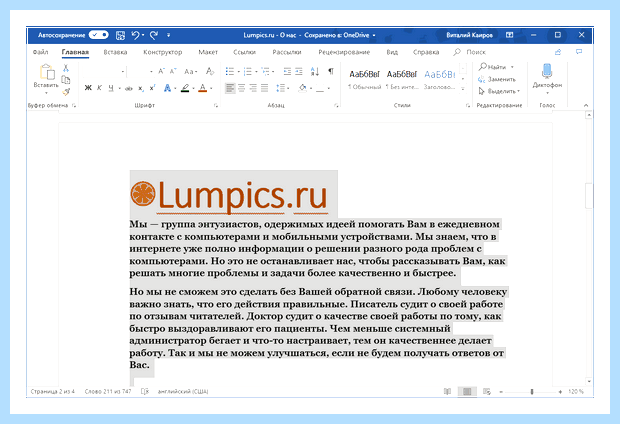Switch to the Макет tab
Image resolution: width=620 pixels, height=424 pixels.
208,52
